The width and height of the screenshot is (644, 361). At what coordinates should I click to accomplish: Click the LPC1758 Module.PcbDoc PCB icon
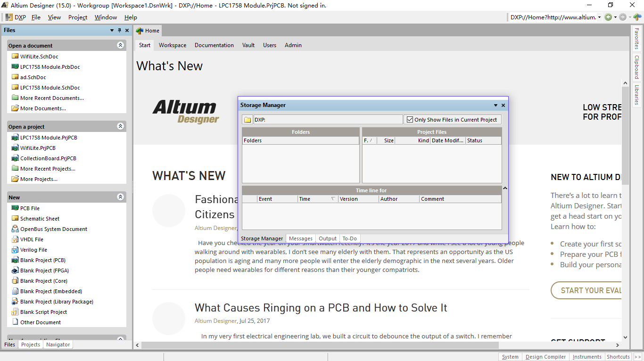coord(15,67)
